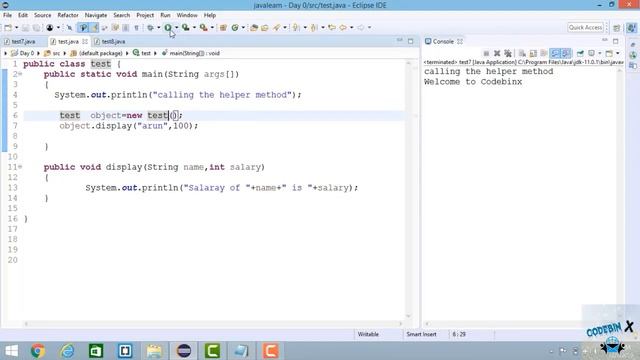This screenshot has height=360, width=640.
Task: Collapse the display method fold marker
Action: [x=20, y=167]
